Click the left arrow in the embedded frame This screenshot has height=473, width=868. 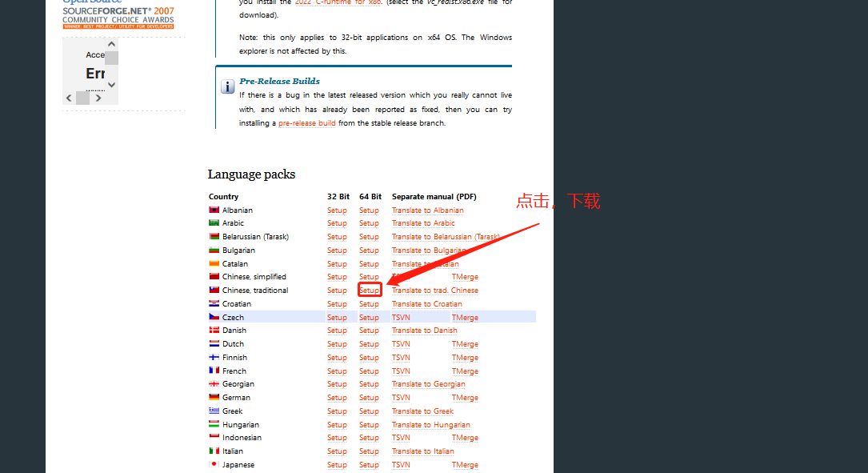click(69, 98)
